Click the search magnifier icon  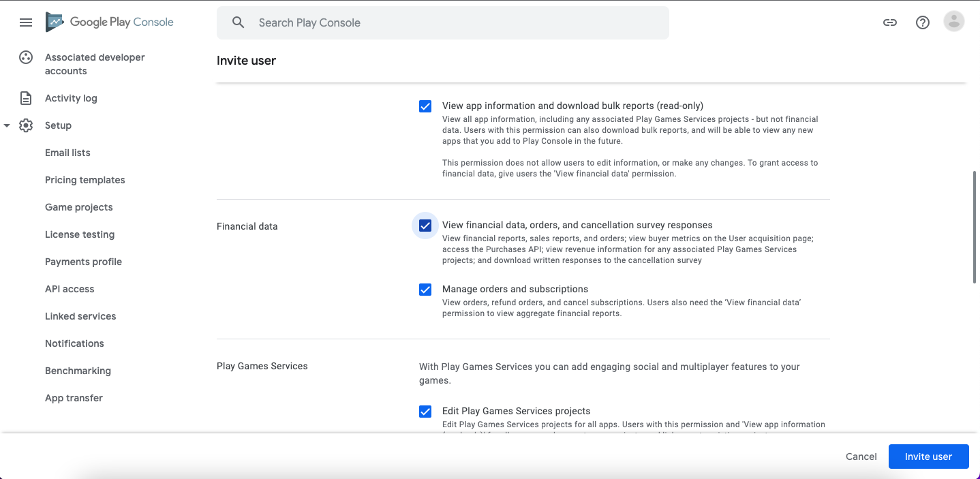pos(238,22)
